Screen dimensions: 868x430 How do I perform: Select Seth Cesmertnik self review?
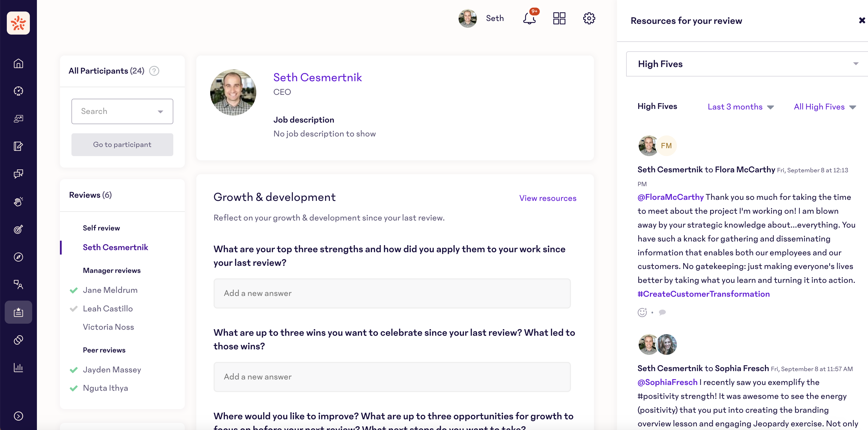coord(115,247)
